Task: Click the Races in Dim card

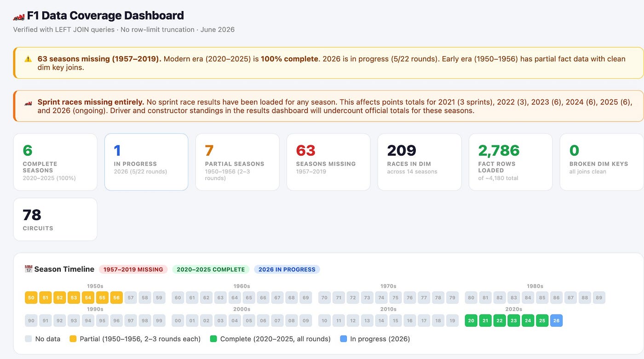Action: click(x=420, y=162)
